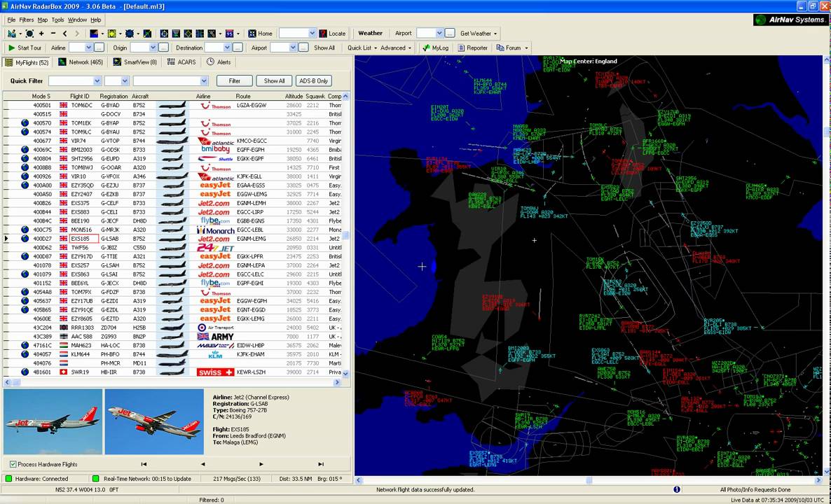Viewport: 831px width, 504px height.
Task: Expand the Locate combo box next to Home
Action: point(313,34)
